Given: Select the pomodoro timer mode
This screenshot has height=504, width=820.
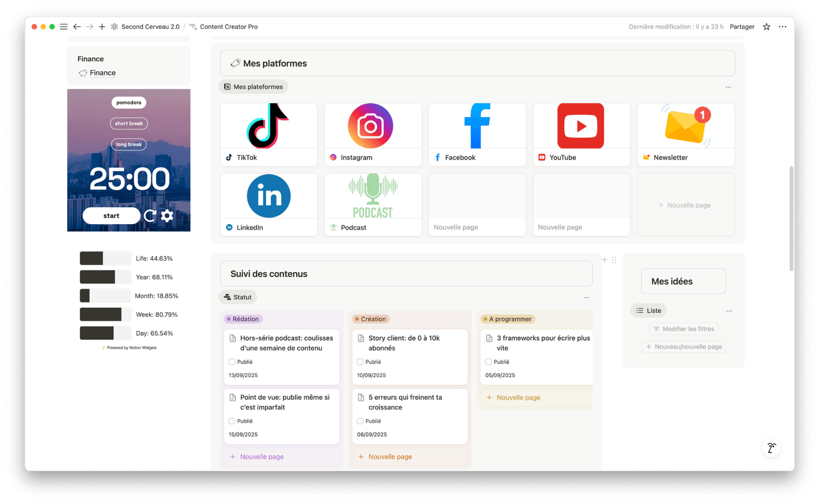Looking at the screenshot, I should pyautogui.click(x=129, y=102).
